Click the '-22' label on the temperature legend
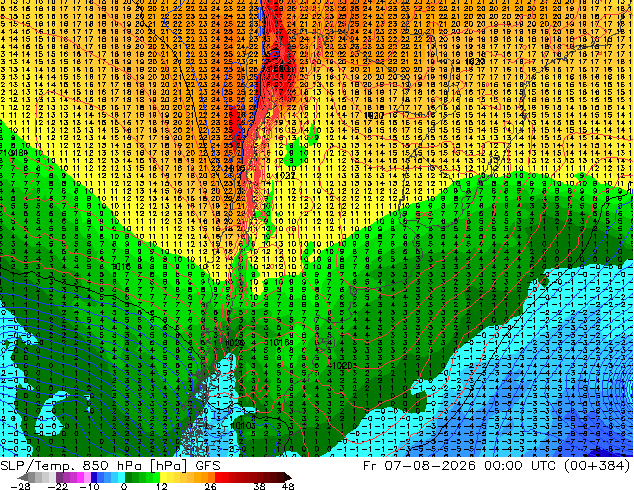The width and height of the screenshot is (634, 490). pos(58,486)
